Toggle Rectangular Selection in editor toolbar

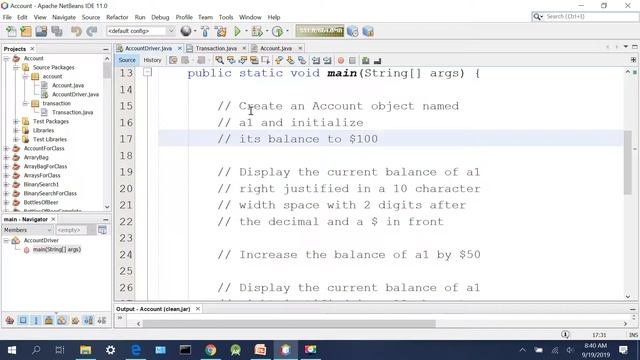(265, 60)
